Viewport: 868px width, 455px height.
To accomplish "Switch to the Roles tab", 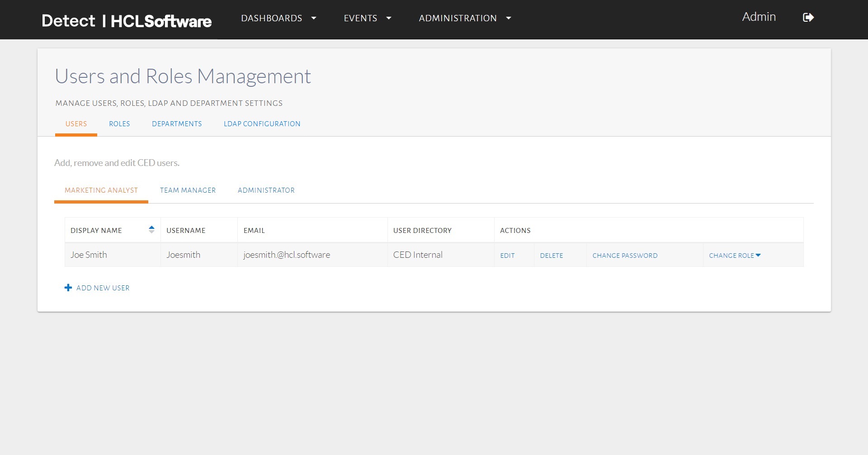I will tap(119, 124).
